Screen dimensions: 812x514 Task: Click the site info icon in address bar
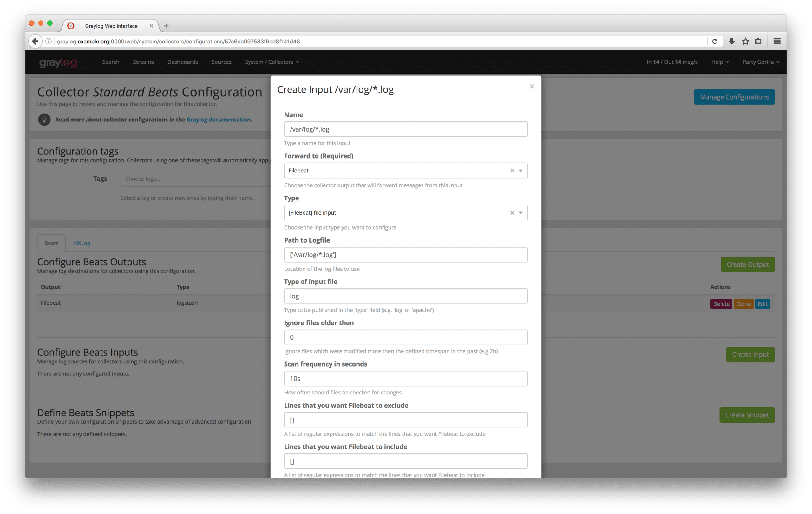[49, 42]
